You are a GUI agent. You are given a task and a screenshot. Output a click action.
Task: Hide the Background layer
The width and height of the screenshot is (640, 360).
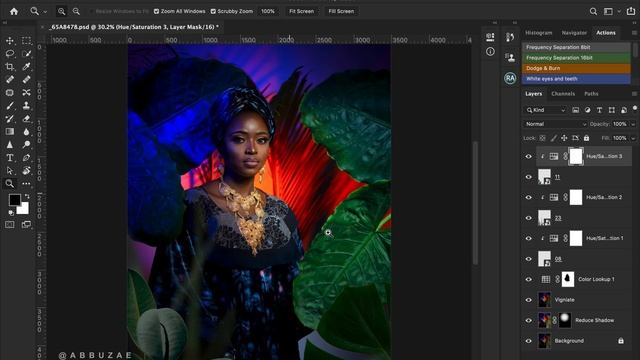(529, 340)
